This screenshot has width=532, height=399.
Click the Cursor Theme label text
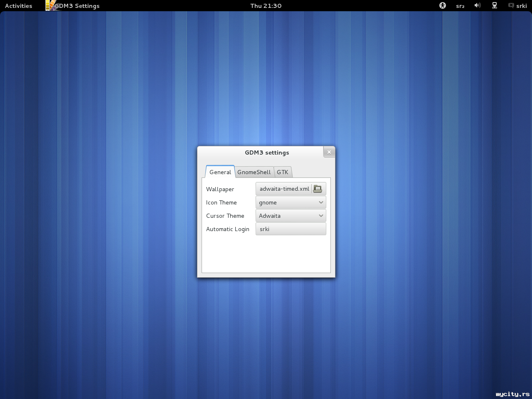[225, 216]
